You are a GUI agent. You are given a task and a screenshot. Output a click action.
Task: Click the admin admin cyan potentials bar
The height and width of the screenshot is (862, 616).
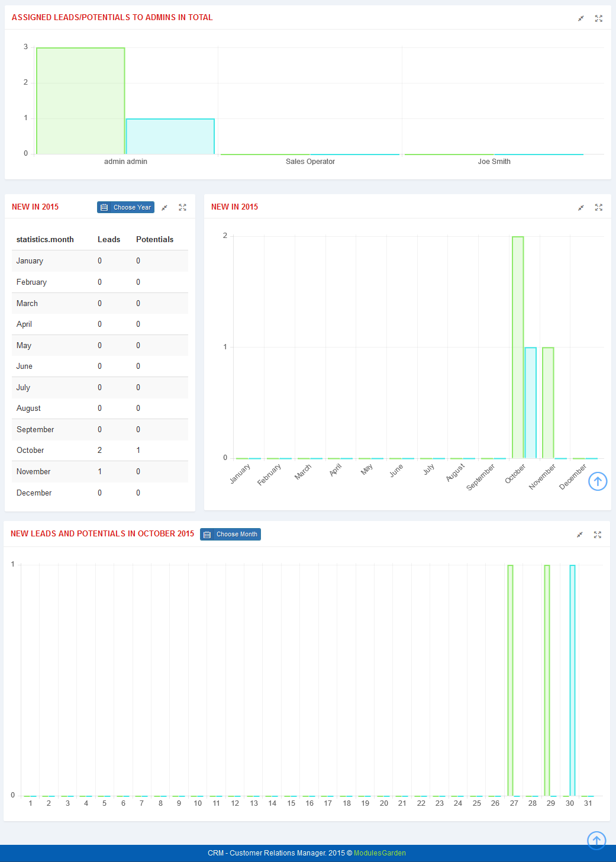coord(170,137)
